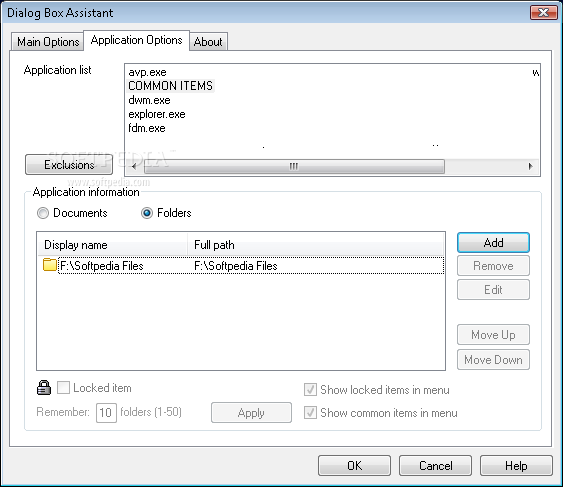Viewport: 563px width, 487px height.
Task: Open Help from the bottom button
Action: click(516, 465)
